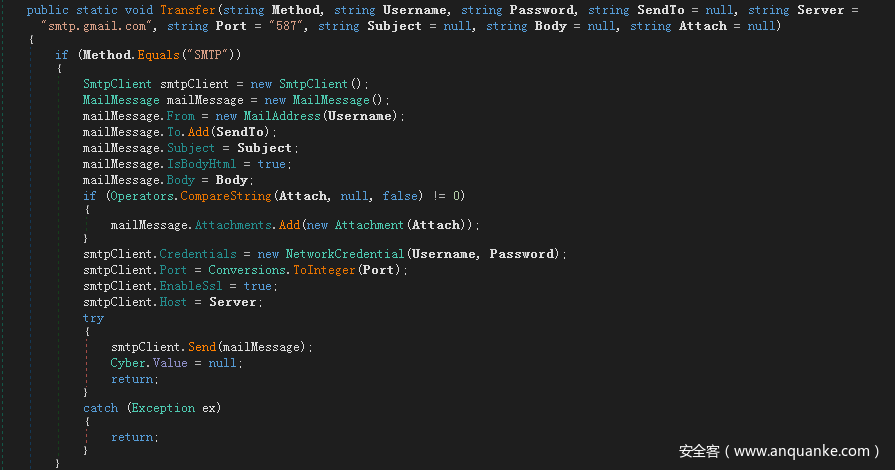The height and width of the screenshot is (470, 895).
Task: Click the Exception type in catch clause
Action: pyautogui.click(x=161, y=408)
